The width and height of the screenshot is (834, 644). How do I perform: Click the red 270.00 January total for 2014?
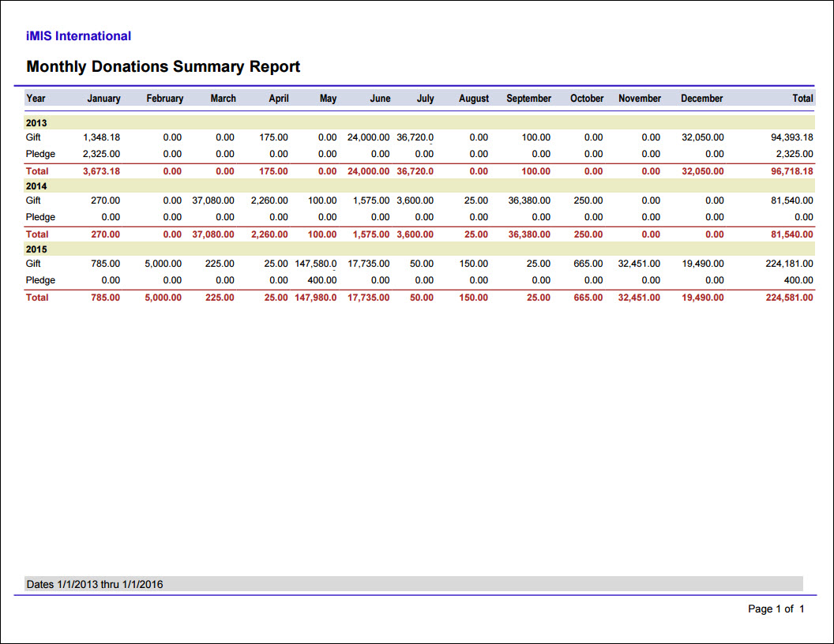[x=105, y=234]
